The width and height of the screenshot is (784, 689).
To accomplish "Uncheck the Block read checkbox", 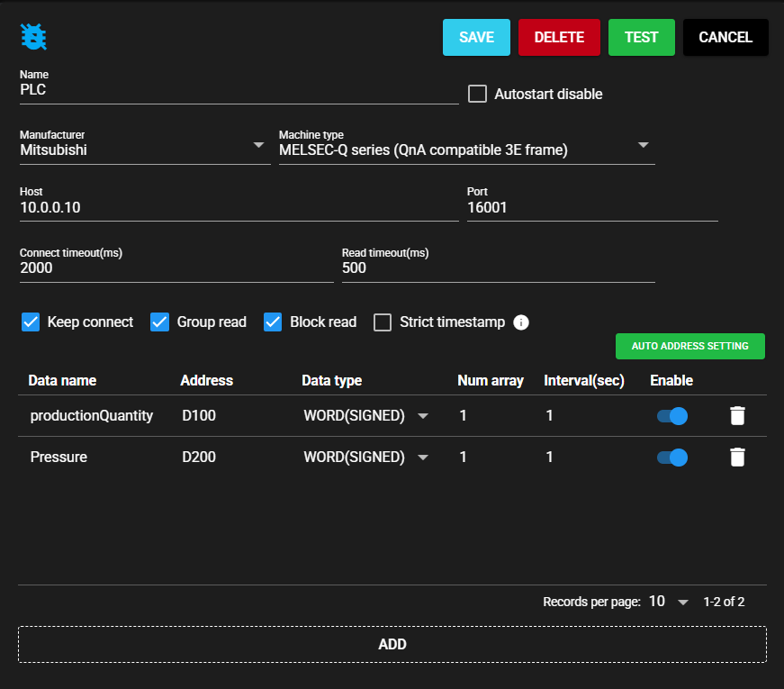I will pyautogui.click(x=274, y=322).
